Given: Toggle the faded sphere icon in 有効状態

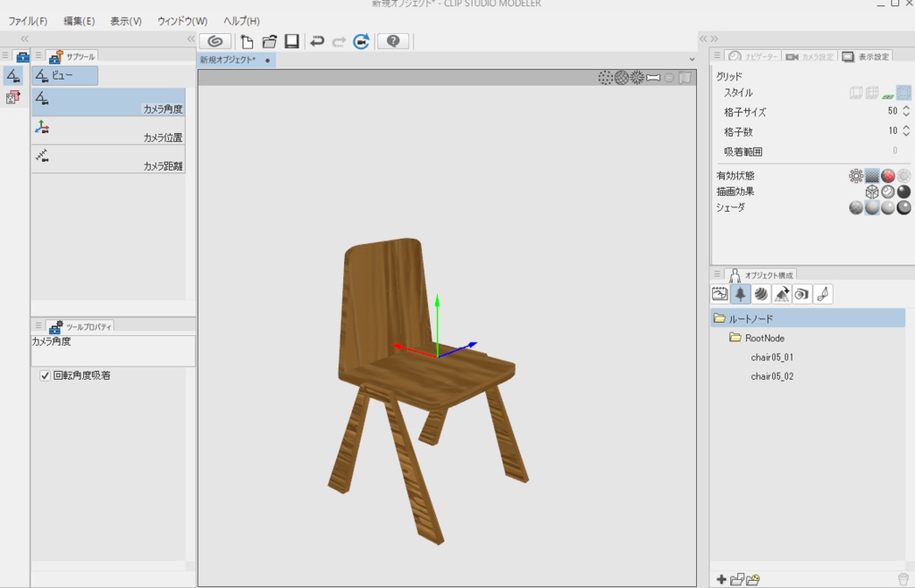Looking at the screenshot, I should click(x=903, y=175).
